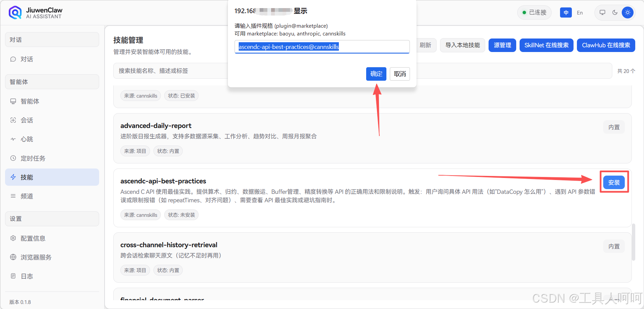Collapse the 智能体 section header
Viewport: 644px width, 309px height.
tap(52, 82)
